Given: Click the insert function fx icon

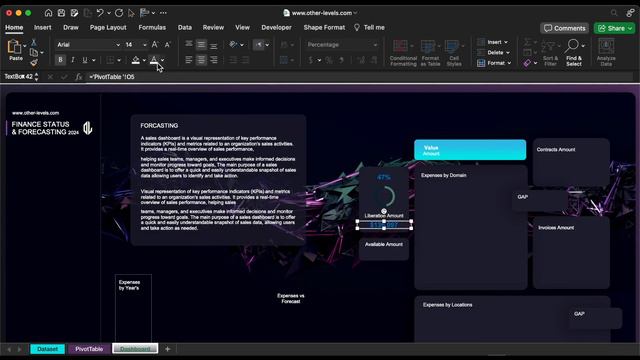Looking at the screenshot, I should tap(79, 77).
